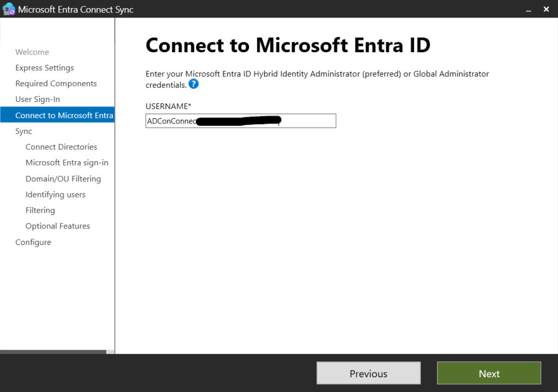
Task: Click the Previous button
Action: pos(368,373)
